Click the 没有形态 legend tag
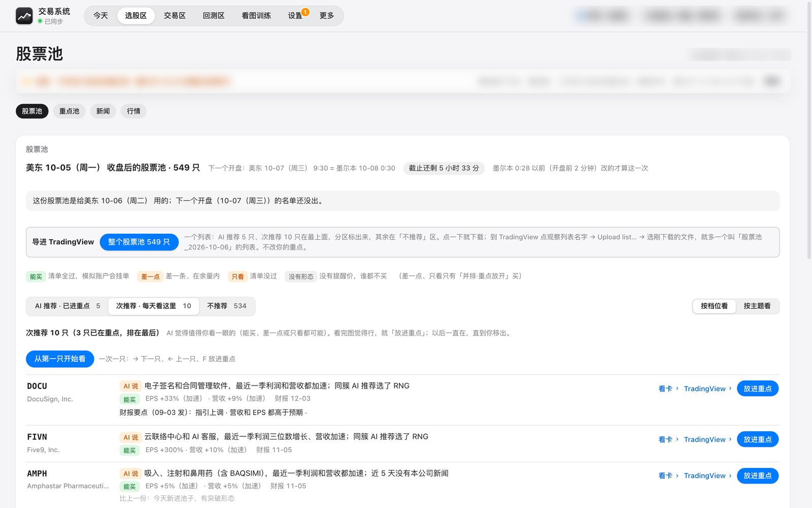This screenshot has height=508, width=812. 301,276
